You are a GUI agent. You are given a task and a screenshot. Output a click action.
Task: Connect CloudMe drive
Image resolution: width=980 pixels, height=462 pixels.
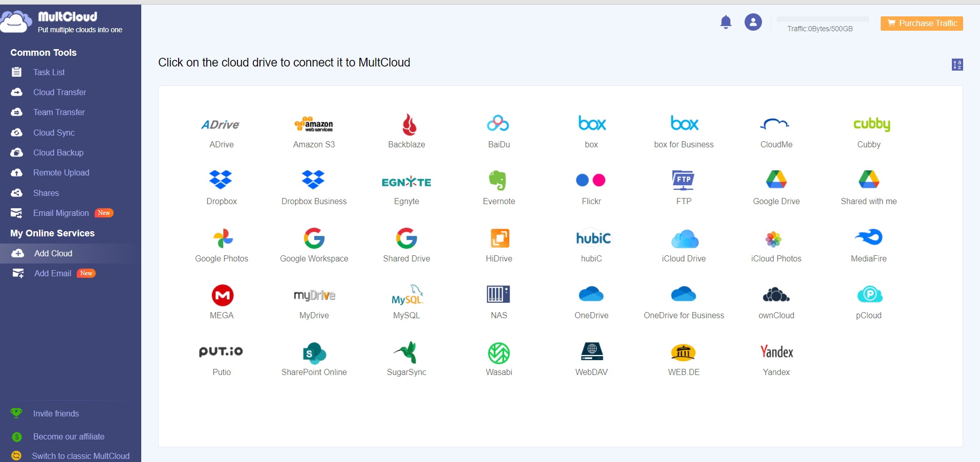click(x=776, y=123)
